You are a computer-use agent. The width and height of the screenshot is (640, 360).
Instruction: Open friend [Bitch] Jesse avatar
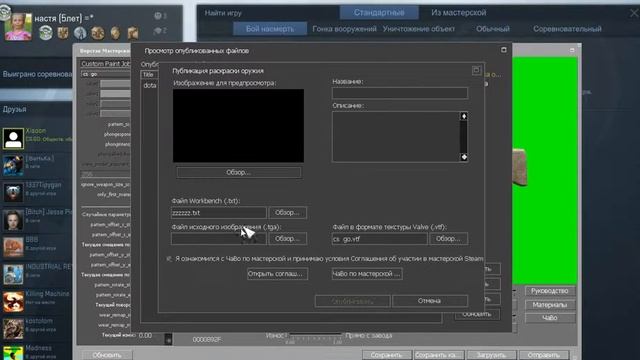point(13,220)
